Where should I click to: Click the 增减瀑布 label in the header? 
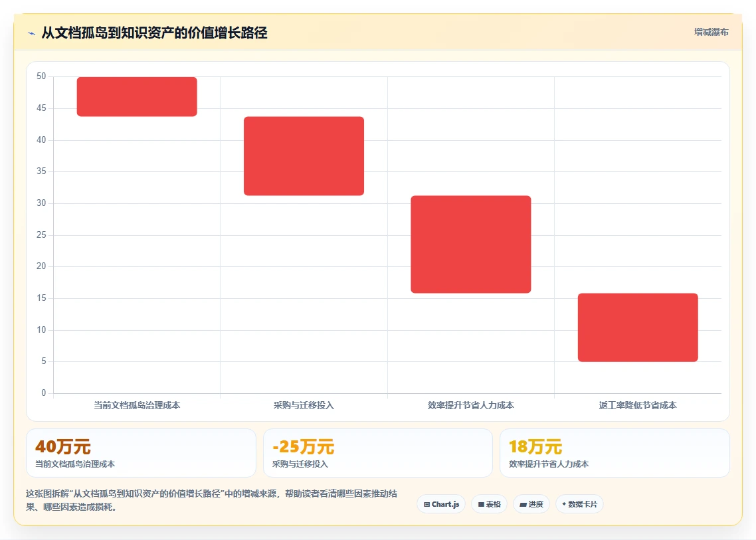tap(711, 33)
